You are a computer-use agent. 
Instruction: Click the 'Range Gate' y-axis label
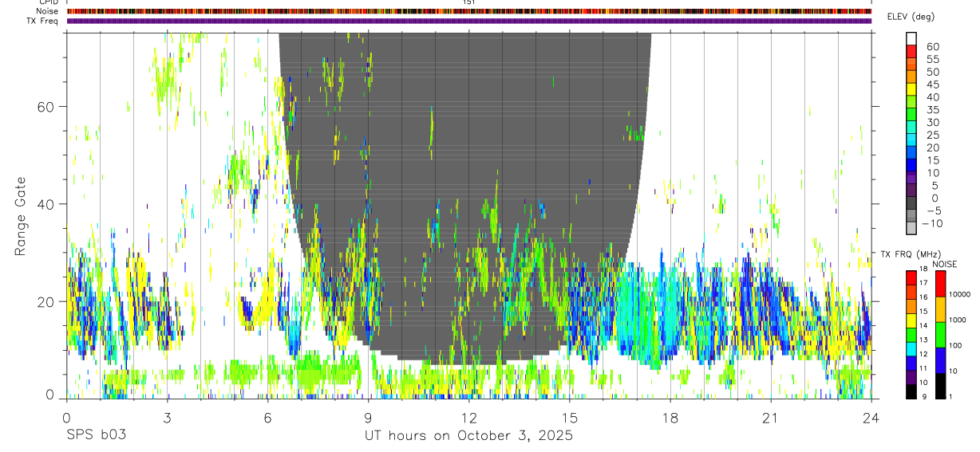point(22,216)
